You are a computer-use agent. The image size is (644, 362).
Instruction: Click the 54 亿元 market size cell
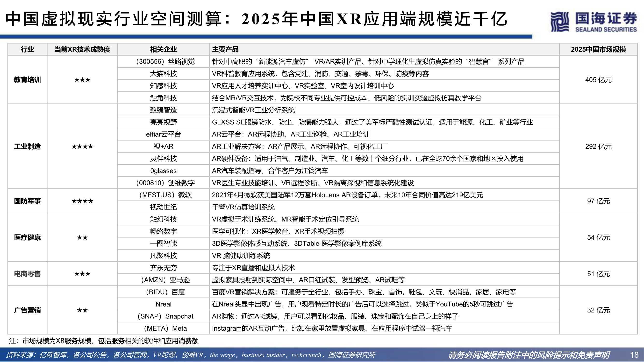(598, 237)
